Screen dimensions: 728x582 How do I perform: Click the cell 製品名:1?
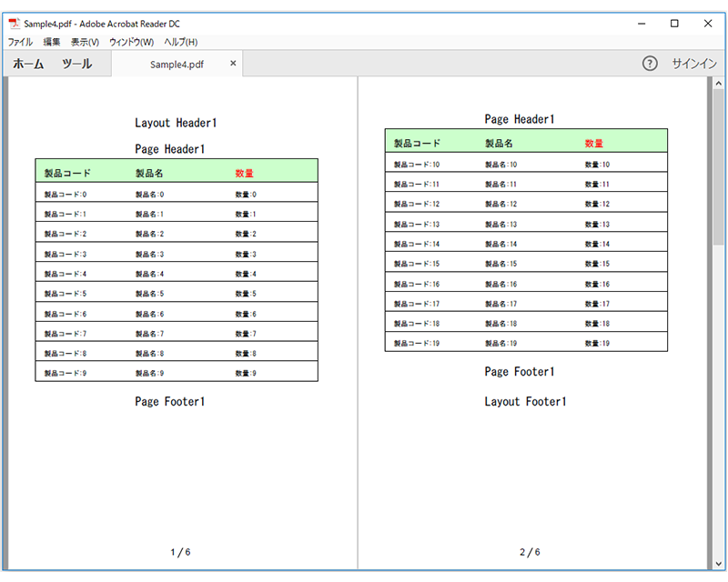pyautogui.click(x=149, y=215)
